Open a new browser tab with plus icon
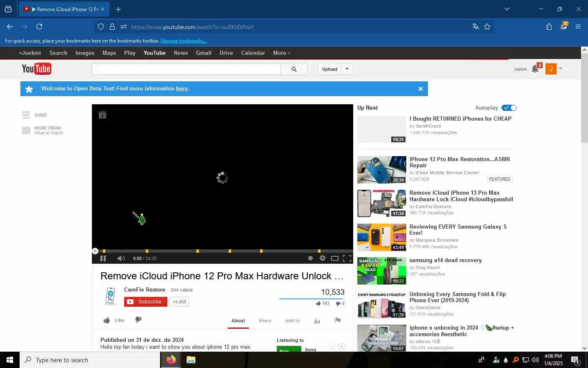Screen dimensions: 588x368 118,9
